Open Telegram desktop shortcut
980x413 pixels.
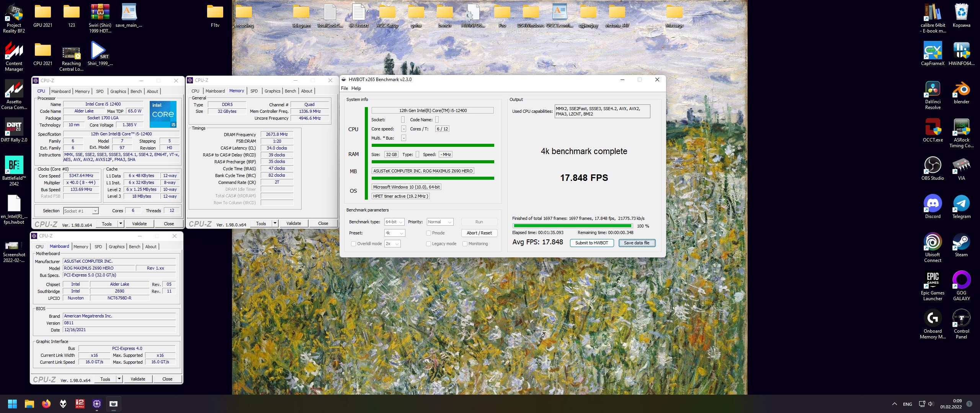pos(962,207)
